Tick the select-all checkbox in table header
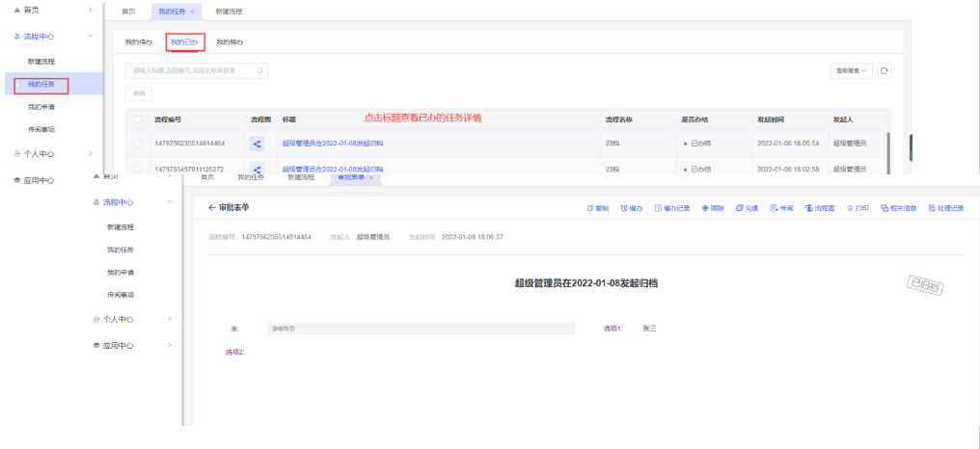Screen dimensions: 980x449 (x=137, y=119)
